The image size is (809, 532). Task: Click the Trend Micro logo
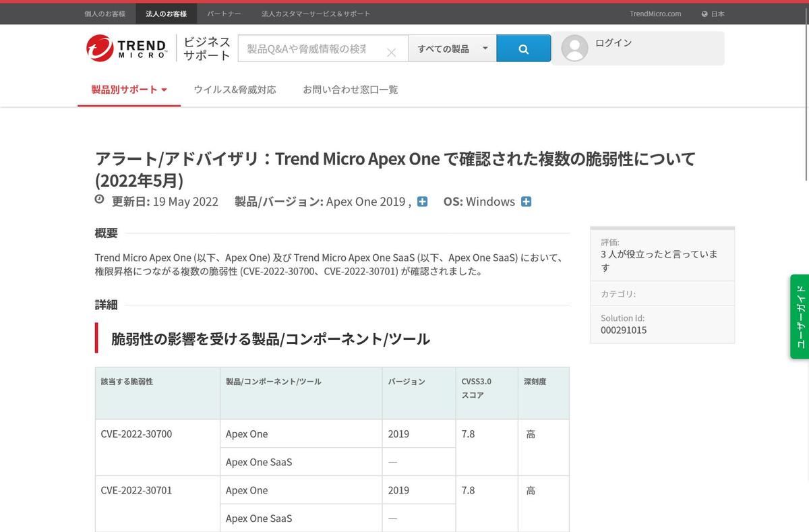(127, 48)
